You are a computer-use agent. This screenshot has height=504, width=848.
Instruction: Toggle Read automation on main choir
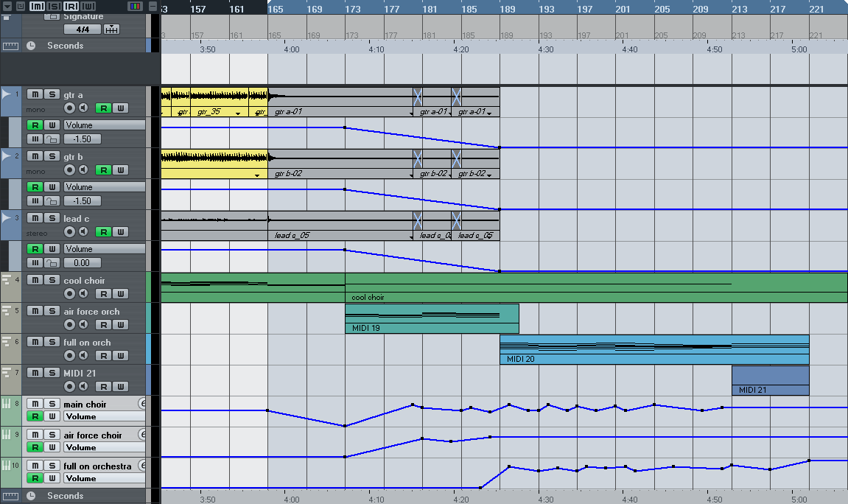pyautogui.click(x=35, y=416)
